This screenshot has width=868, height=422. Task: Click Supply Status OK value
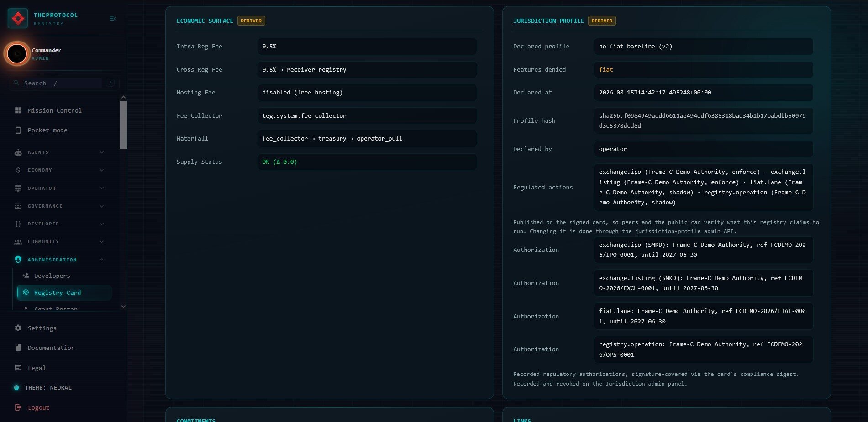(367, 162)
